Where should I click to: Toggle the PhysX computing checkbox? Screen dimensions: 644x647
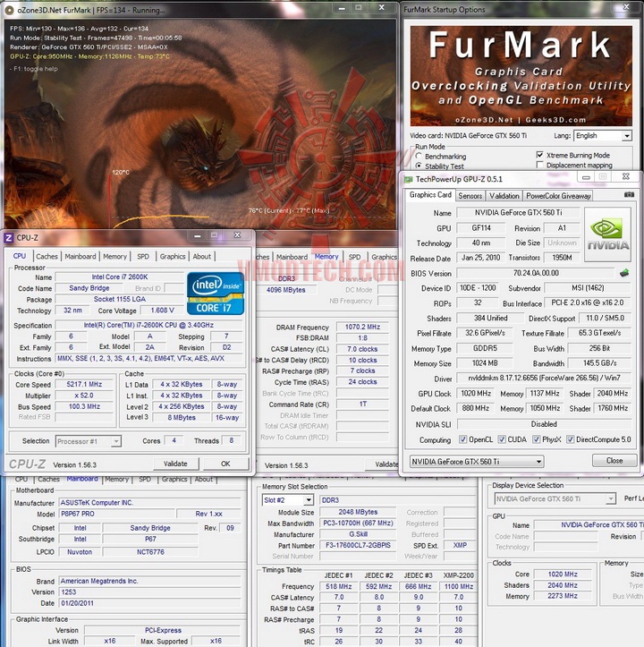click(x=537, y=439)
